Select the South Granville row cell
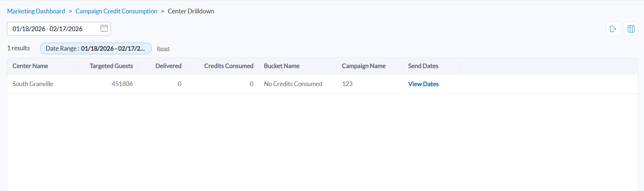Viewport: 644px width, 191px height. tap(33, 84)
